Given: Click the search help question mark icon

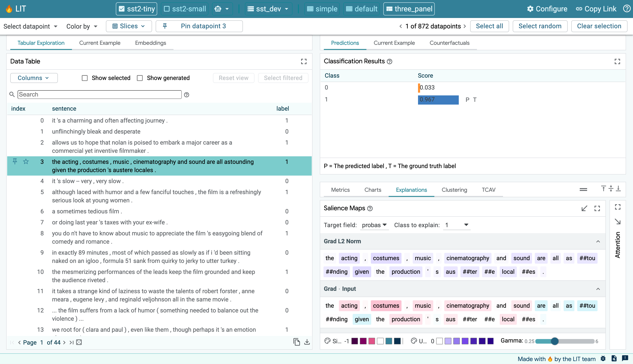Looking at the screenshot, I should pos(187,95).
